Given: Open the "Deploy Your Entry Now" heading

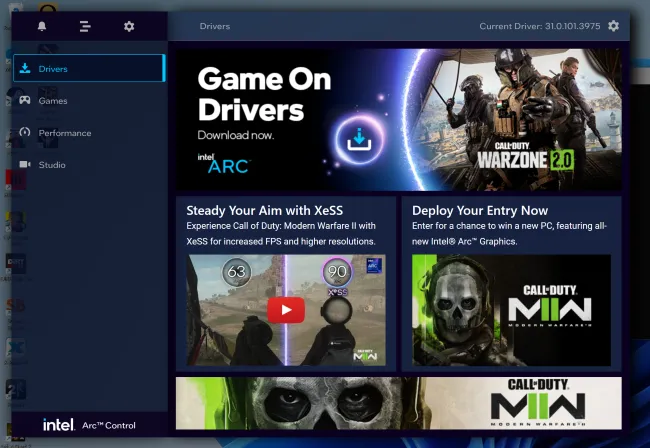Looking at the screenshot, I should pos(480,211).
